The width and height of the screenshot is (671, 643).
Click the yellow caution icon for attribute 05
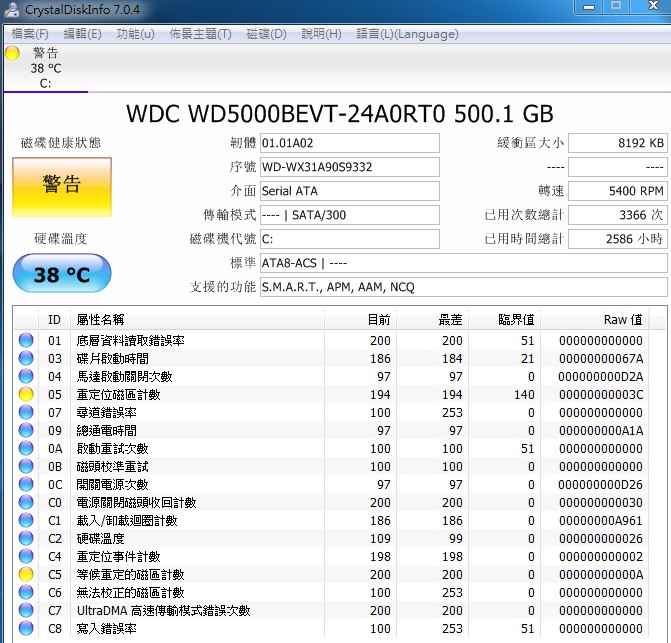click(26, 394)
